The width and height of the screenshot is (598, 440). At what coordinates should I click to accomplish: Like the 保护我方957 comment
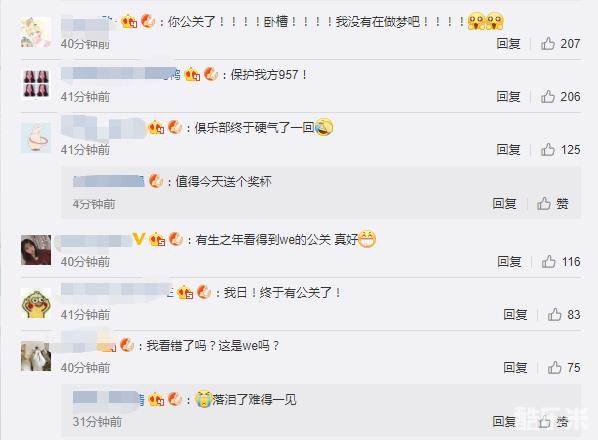tap(548, 96)
